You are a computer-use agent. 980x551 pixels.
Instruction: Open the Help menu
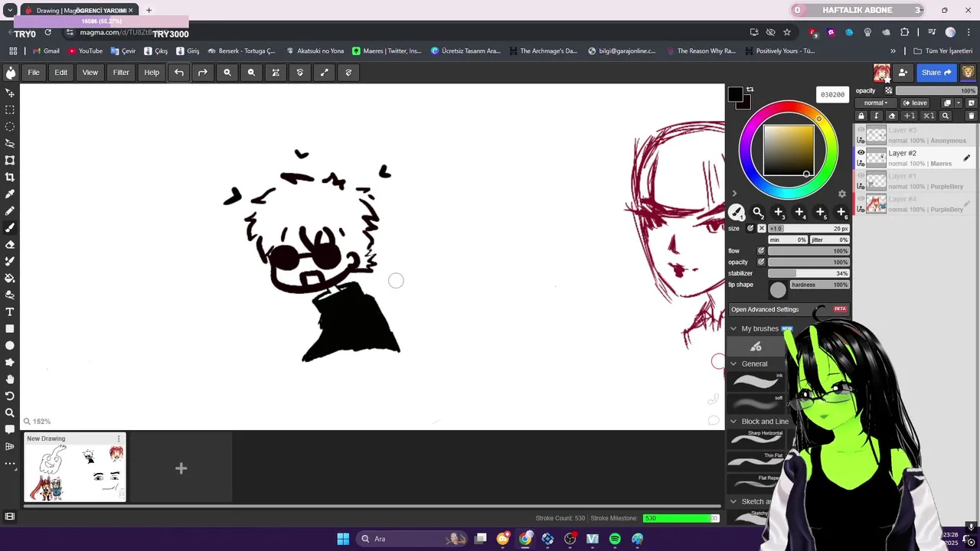152,73
